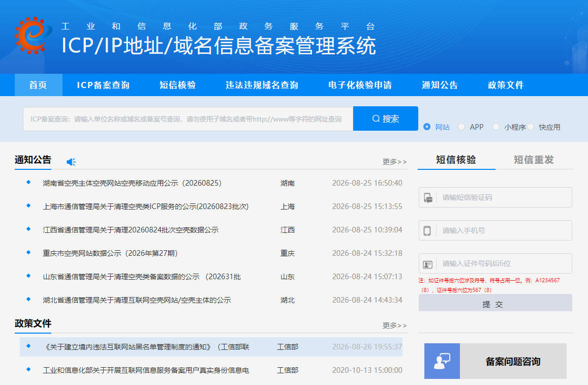Click the 搜索 search button
The height and width of the screenshot is (385, 588).
click(x=386, y=119)
